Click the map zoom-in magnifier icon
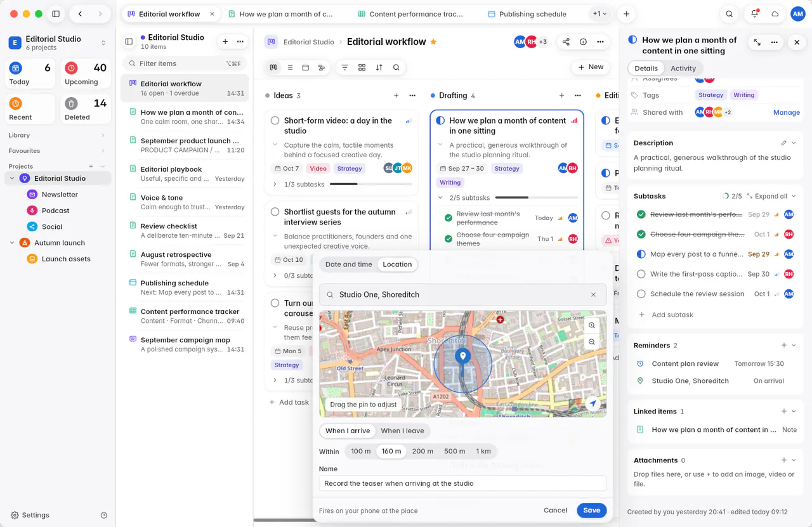Viewport: 812px width, 527px height. click(591, 325)
